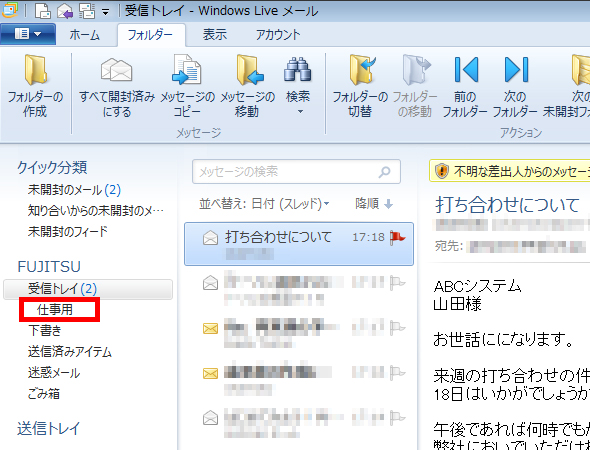
Task: Open 未開封のメール (2) quick view
Action: (x=74, y=190)
